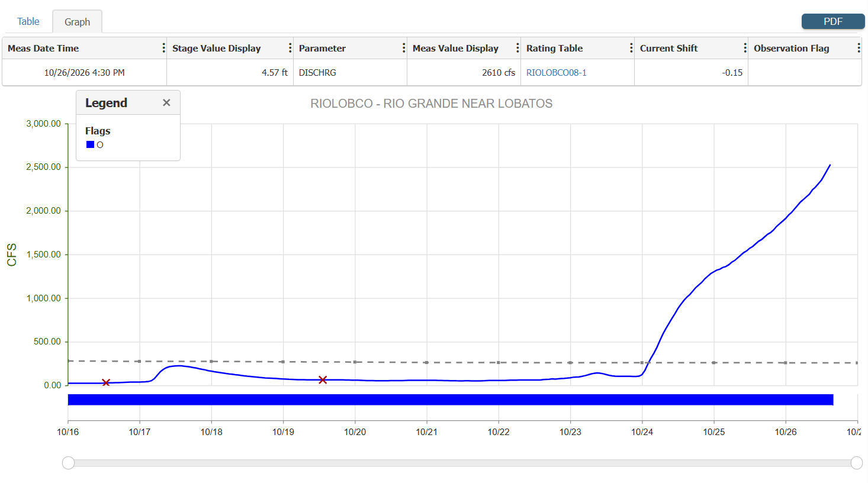This screenshot has height=483, width=868.
Task: Select the 4.57 ft stage value cell
Action: tap(230, 72)
